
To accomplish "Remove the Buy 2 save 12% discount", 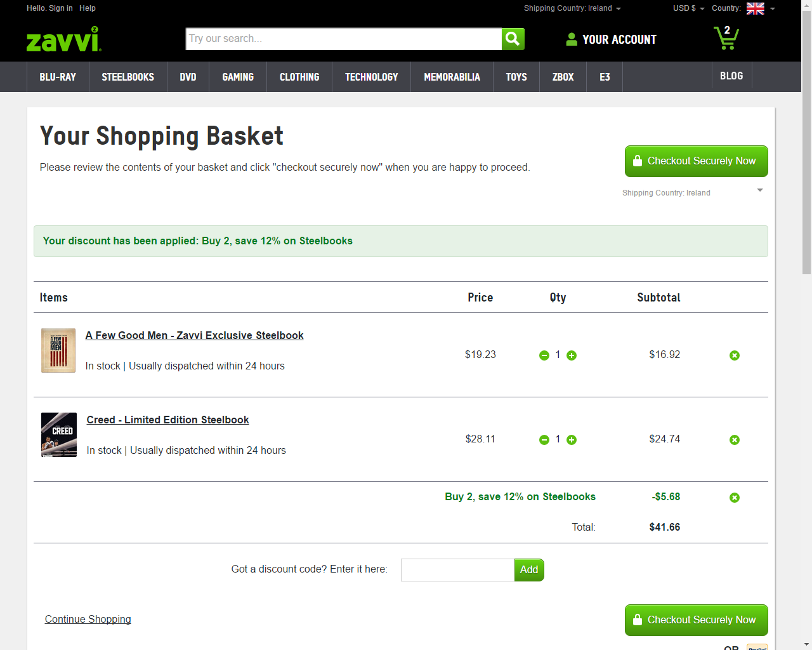I will click(735, 498).
